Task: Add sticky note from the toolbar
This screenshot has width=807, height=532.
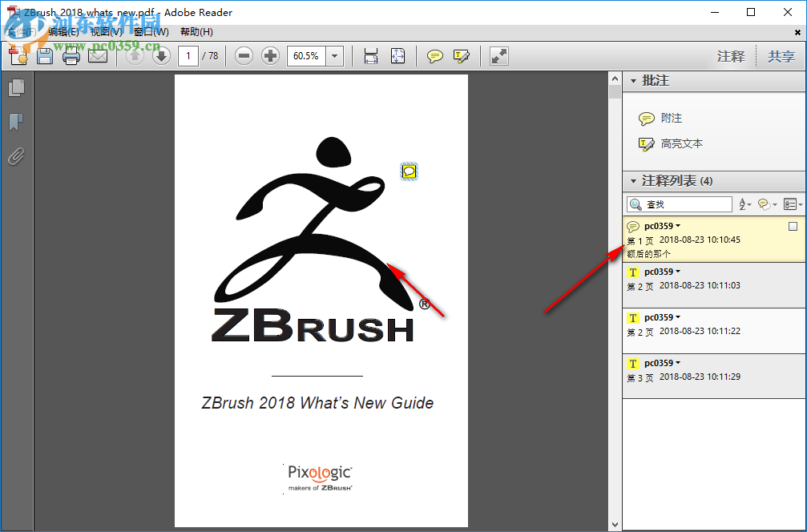Action: (435, 55)
